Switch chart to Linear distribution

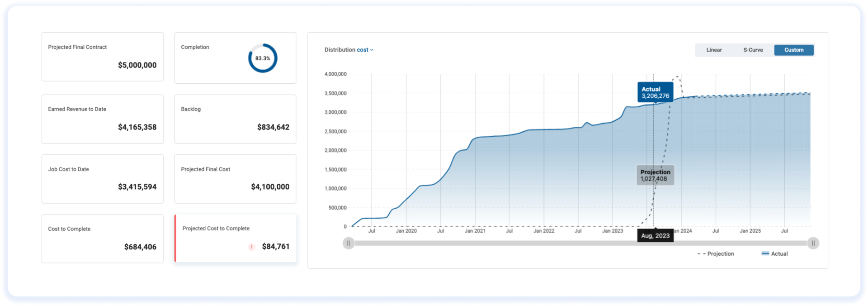714,50
